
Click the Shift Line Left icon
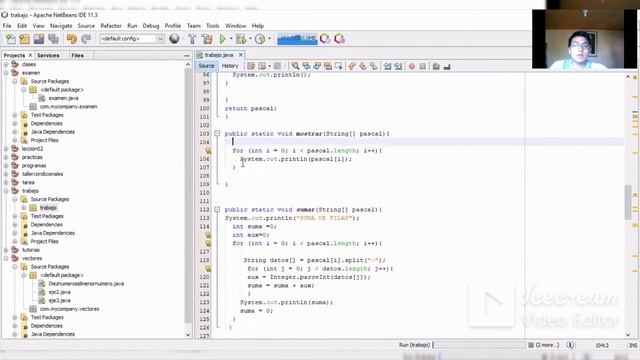tap(387, 66)
